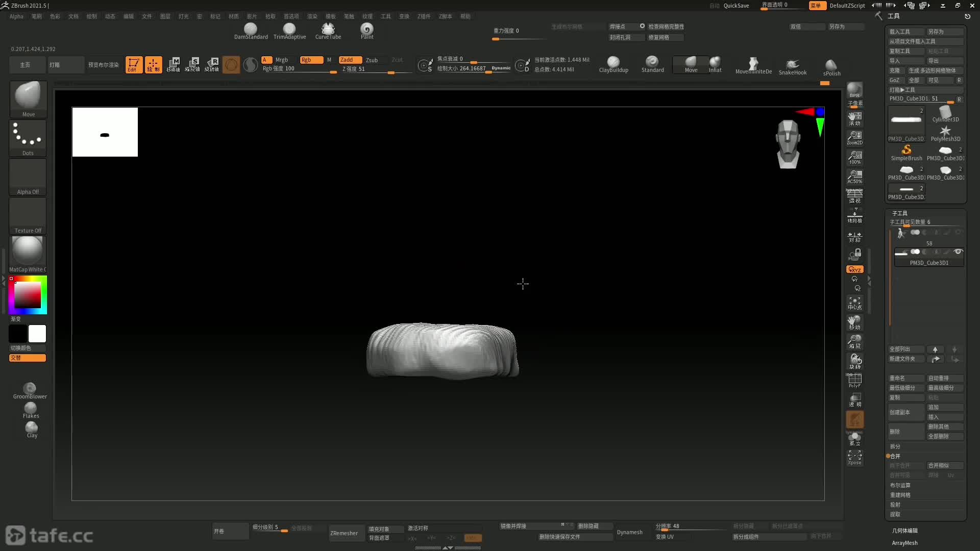980x551 pixels.
Task: Click the 灯箱 (LightBox) button
Action: tap(66, 65)
